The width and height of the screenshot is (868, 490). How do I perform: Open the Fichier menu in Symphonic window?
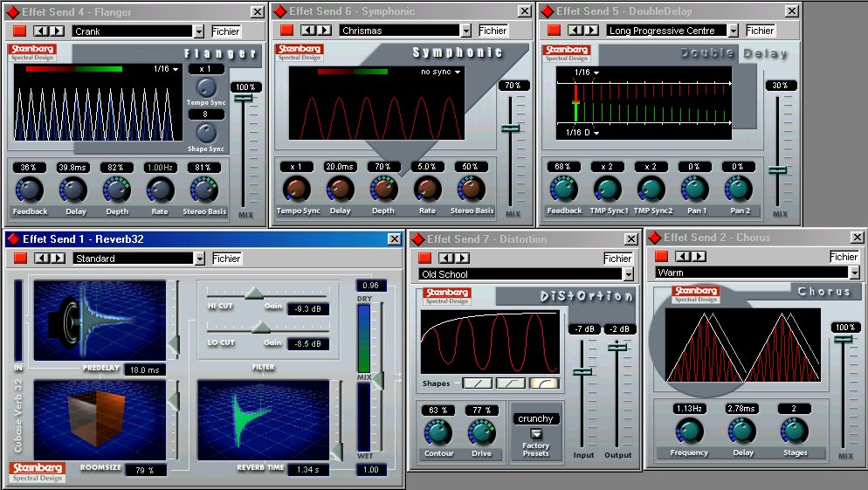tap(493, 31)
